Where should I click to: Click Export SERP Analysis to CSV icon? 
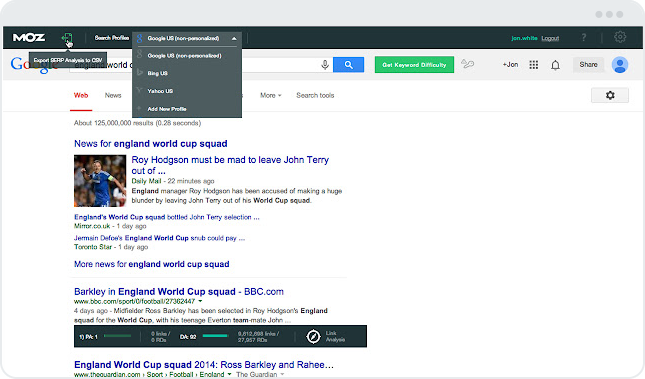tap(67, 38)
